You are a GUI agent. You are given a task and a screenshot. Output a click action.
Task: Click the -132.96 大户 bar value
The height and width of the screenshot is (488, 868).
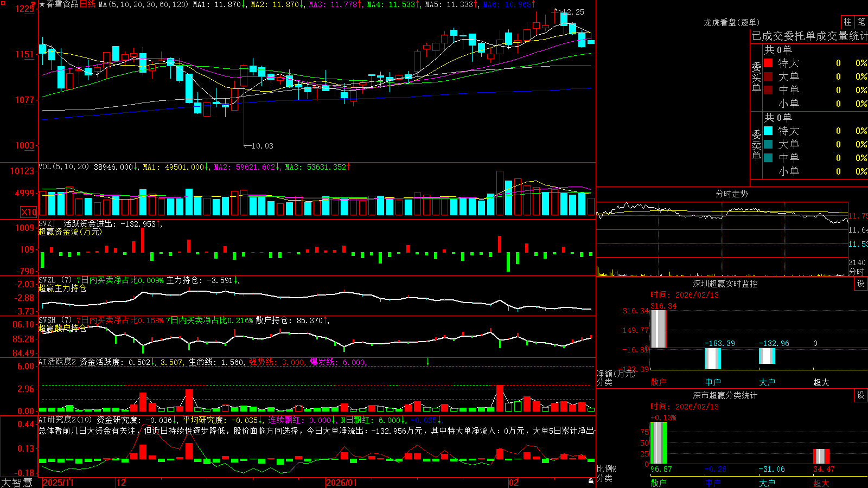774,343
